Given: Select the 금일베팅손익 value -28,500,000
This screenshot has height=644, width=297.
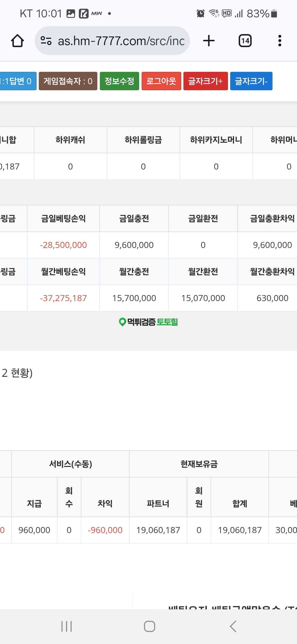Looking at the screenshot, I should click(63, 245).
